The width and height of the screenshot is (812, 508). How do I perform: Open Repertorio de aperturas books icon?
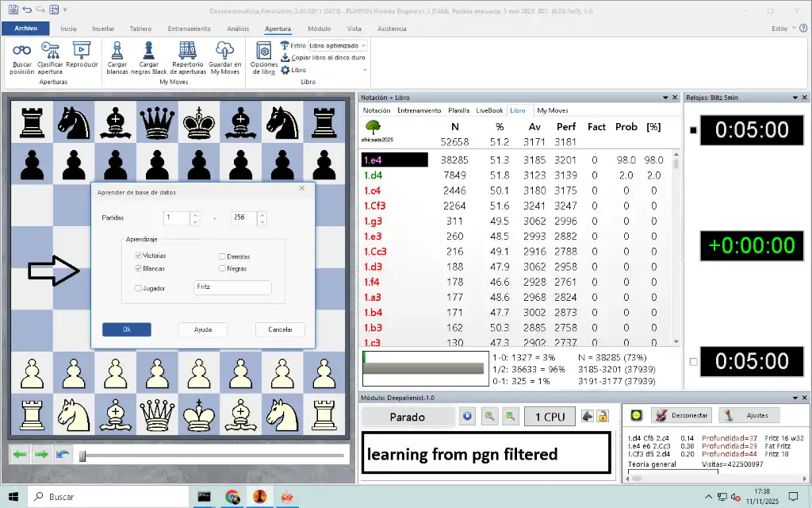click(187, 51)
